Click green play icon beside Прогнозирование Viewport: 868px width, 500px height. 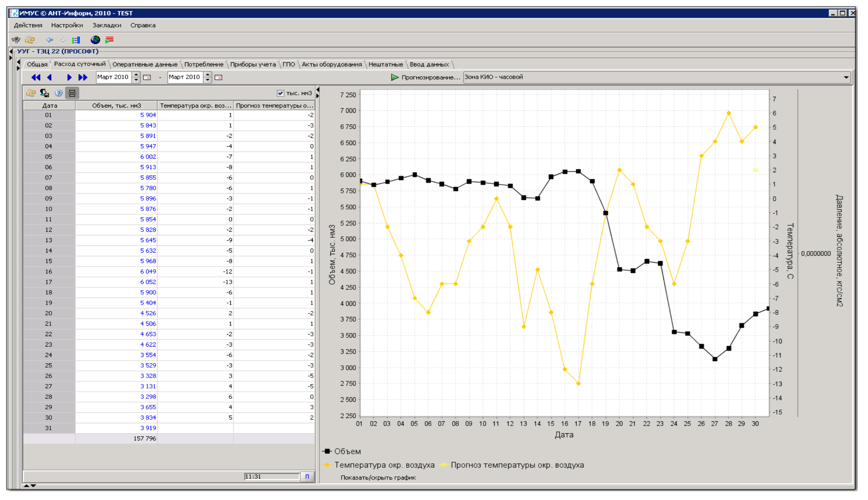point(395,77)
